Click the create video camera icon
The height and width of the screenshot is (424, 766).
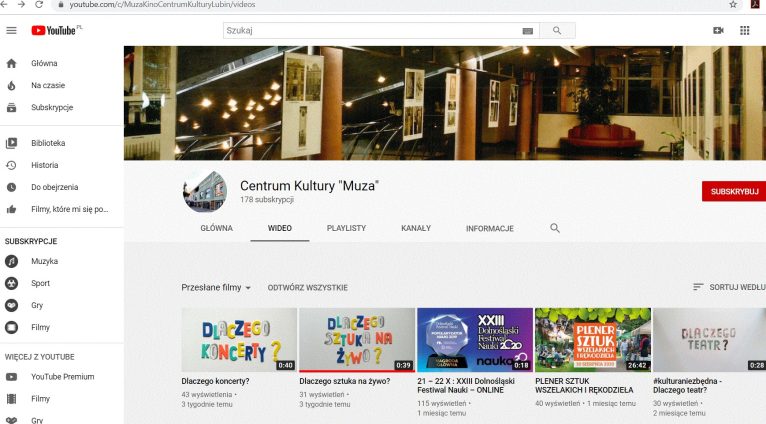pyautogui.click(x=718, y=31)
